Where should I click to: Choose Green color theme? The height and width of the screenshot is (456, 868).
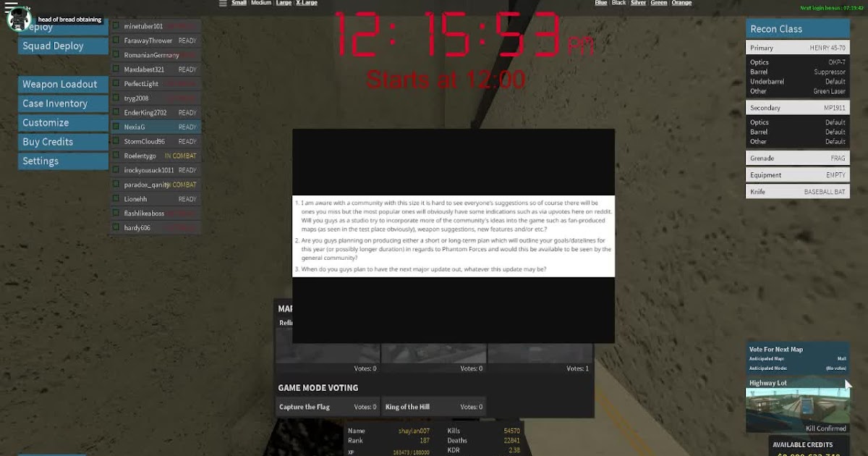point(659,3)
